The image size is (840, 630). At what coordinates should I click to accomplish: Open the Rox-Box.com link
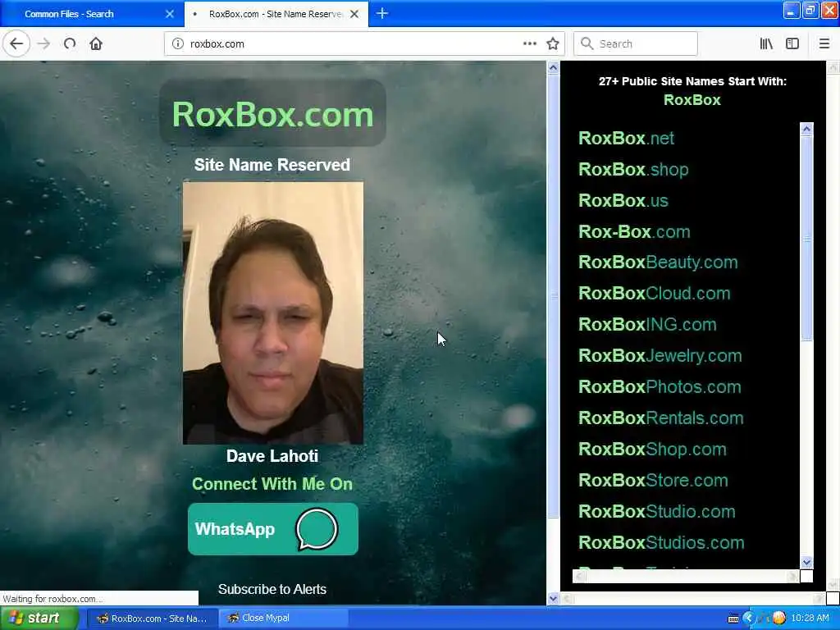pos(634,231)
